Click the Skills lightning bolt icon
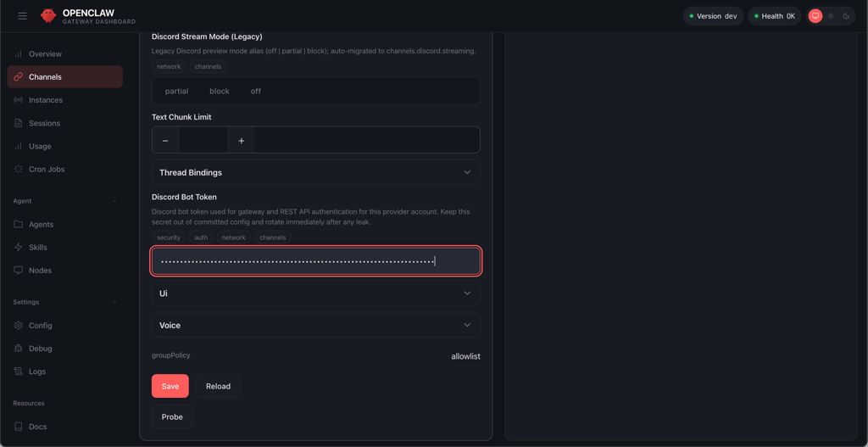Viewport: 868px width, 447px height. [19, 247]
